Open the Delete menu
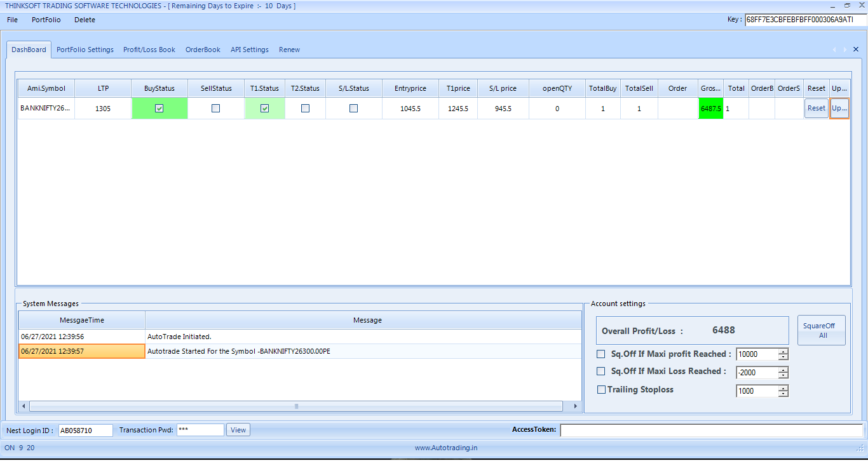 (x=85, y=20)
